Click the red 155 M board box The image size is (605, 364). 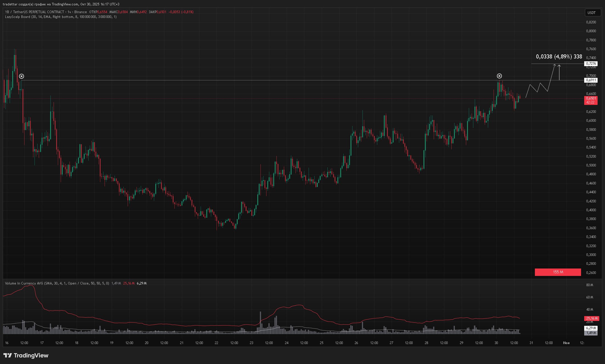(558, 272)
